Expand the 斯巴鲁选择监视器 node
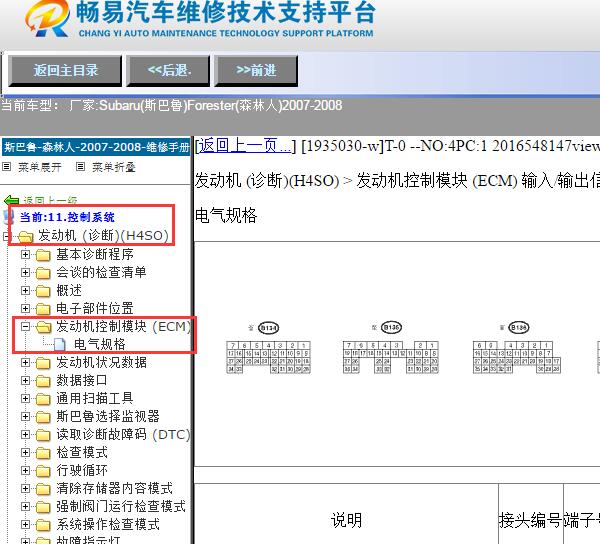Viewport: 600px width, 544px height. click(25, 416)
